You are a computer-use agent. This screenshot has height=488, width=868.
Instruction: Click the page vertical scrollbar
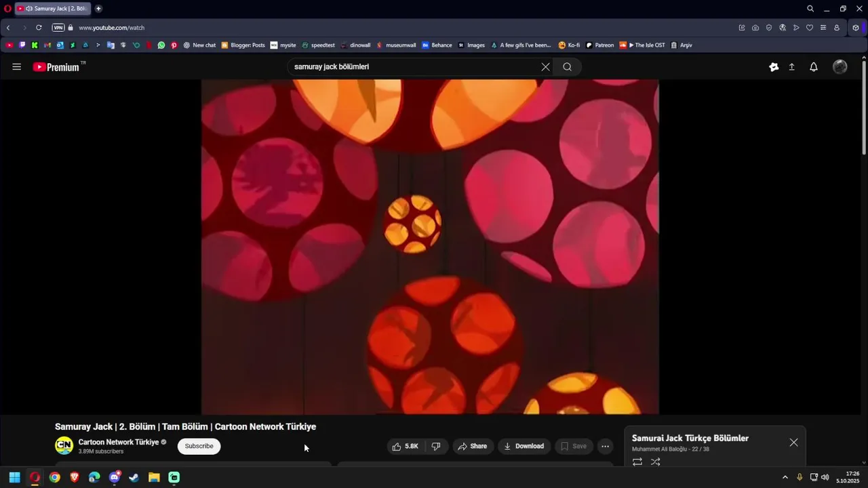click(864, 108)
